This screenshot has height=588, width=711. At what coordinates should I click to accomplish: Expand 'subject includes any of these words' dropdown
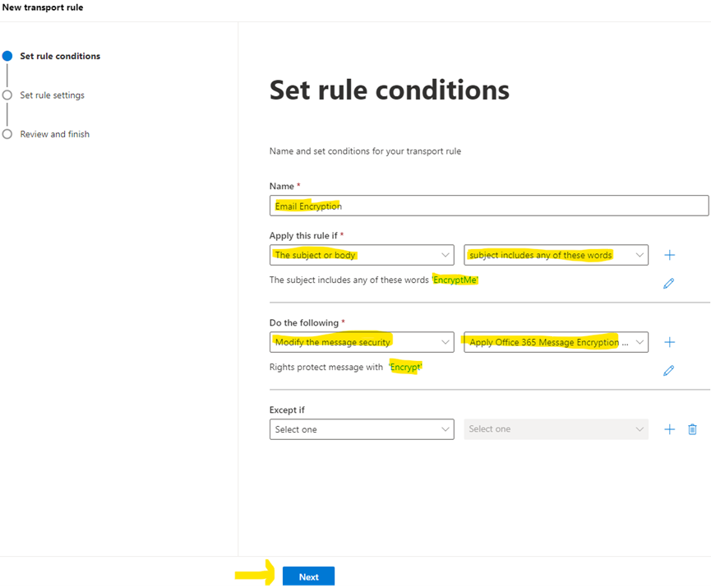coord(556,255)
